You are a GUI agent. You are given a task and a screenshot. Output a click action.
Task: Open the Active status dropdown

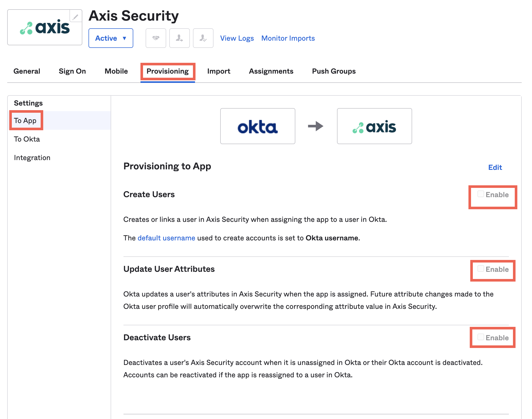[x=111, y=38]
